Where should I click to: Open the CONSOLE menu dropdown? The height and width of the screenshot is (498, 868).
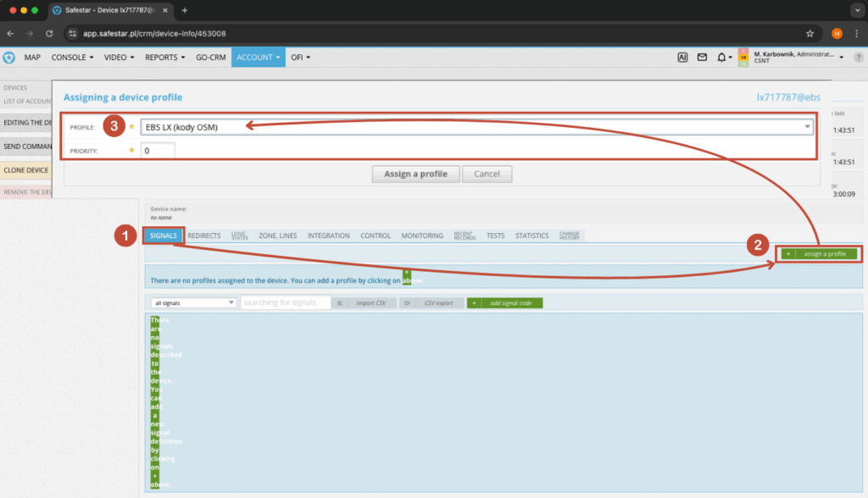pyautogui.click(x=72, y=58)
